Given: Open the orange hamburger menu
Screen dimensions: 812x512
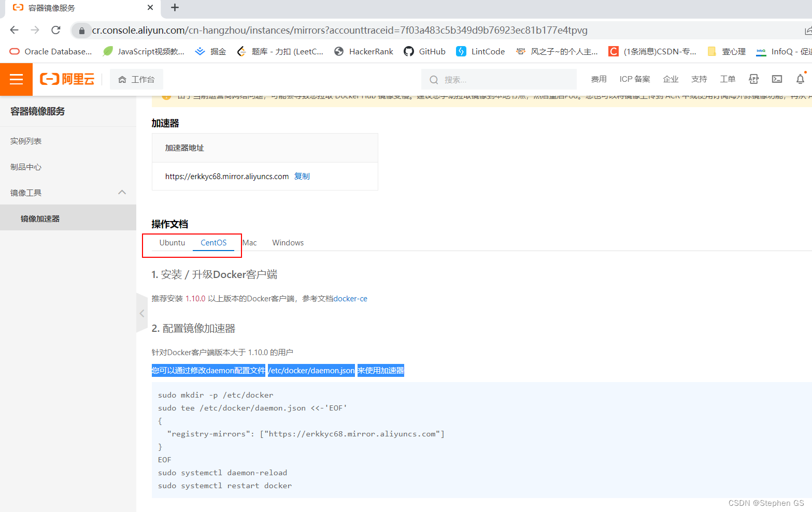Looking at the screenshot, I should 16,79.
